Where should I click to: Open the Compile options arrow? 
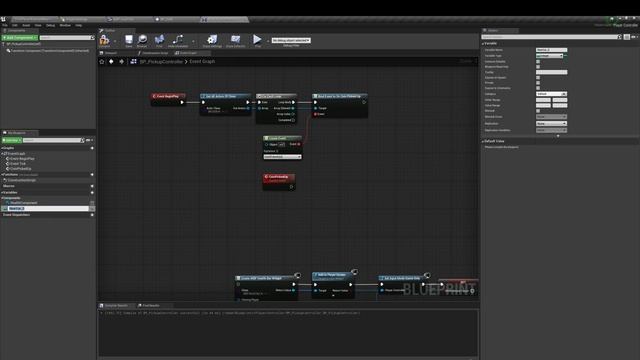point(115,41)
